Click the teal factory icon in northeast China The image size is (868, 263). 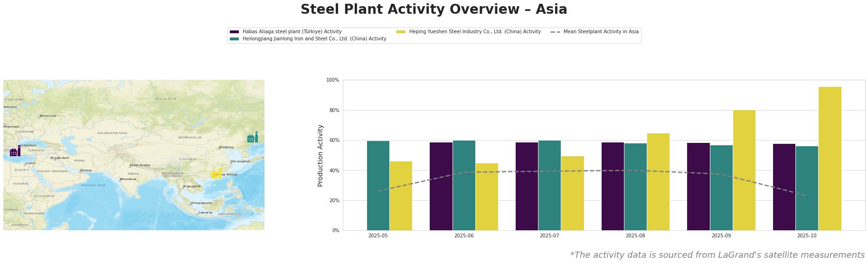point(253,138)
